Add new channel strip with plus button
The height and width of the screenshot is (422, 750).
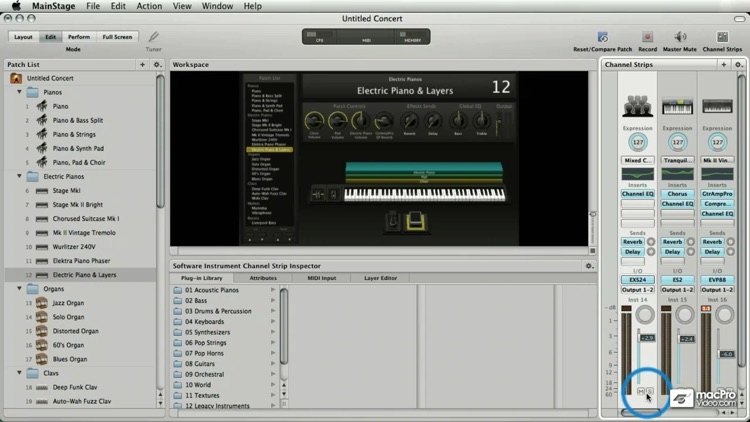724,64
